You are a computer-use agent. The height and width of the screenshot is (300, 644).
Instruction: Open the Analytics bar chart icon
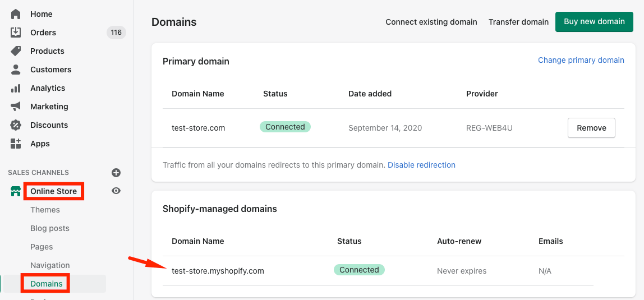point(16,88)
